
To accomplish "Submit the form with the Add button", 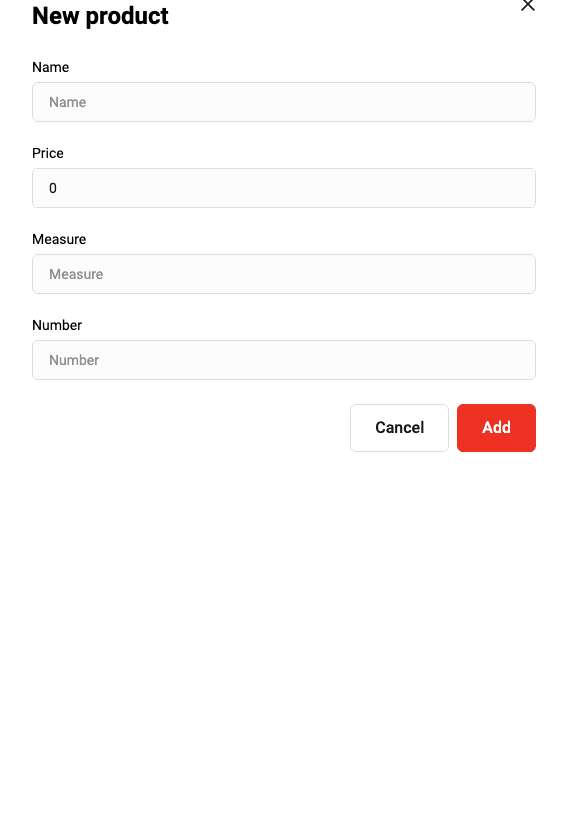I will tap(496, 428).
